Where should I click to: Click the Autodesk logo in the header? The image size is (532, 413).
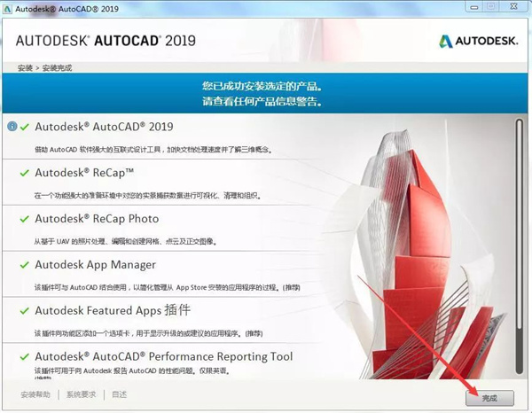click(x=479, y=41)
